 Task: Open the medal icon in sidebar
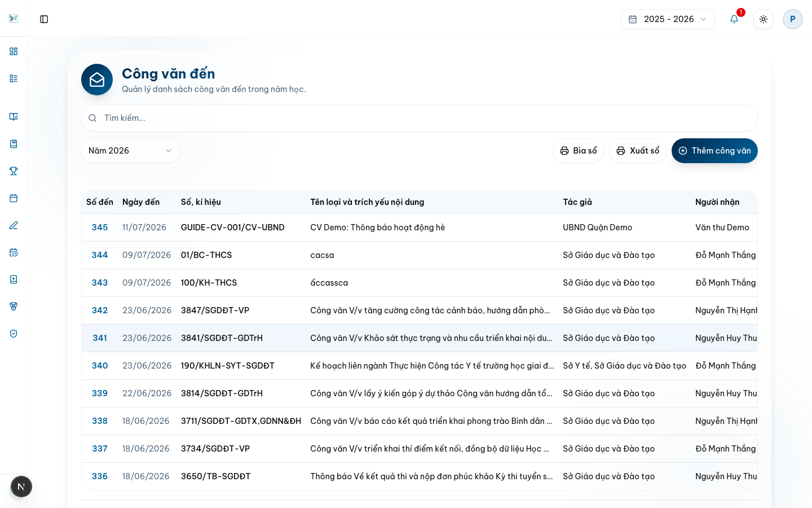point(14,306)
